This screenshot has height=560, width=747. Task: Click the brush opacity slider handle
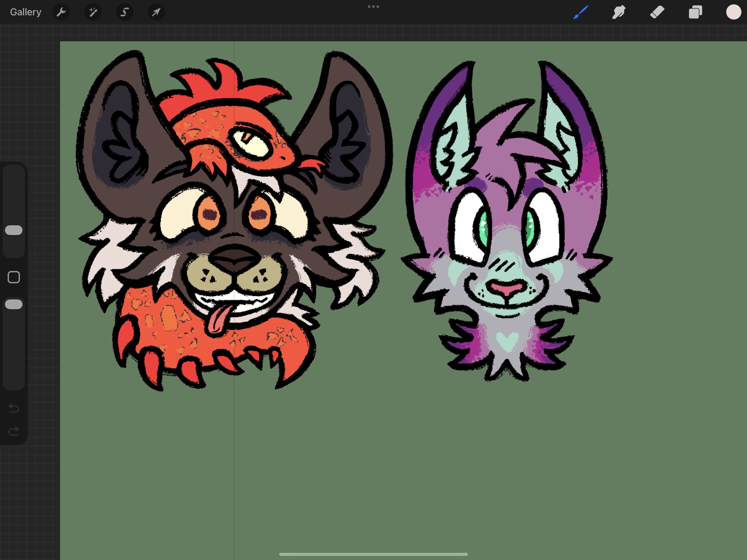pos(14,304)
